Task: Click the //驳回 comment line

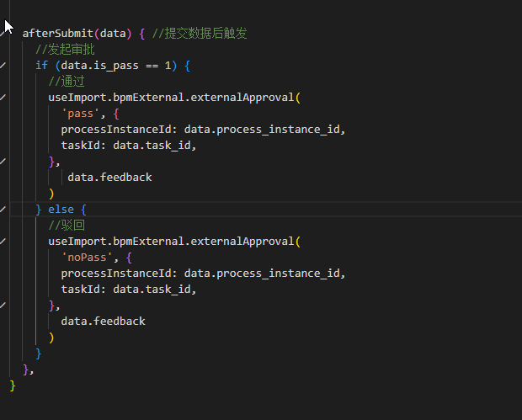Action: (67, 225)
